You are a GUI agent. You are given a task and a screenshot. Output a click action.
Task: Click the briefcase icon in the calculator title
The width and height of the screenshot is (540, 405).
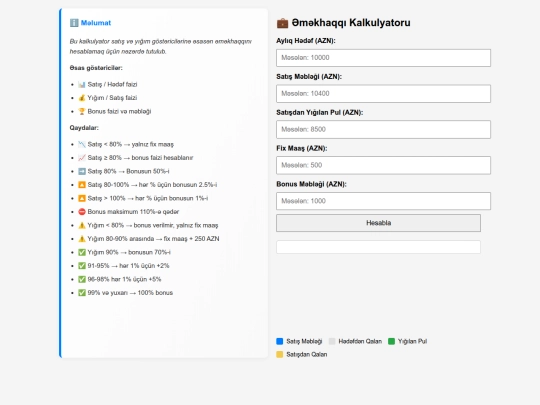pyautogui.click(x=282, y=23)
